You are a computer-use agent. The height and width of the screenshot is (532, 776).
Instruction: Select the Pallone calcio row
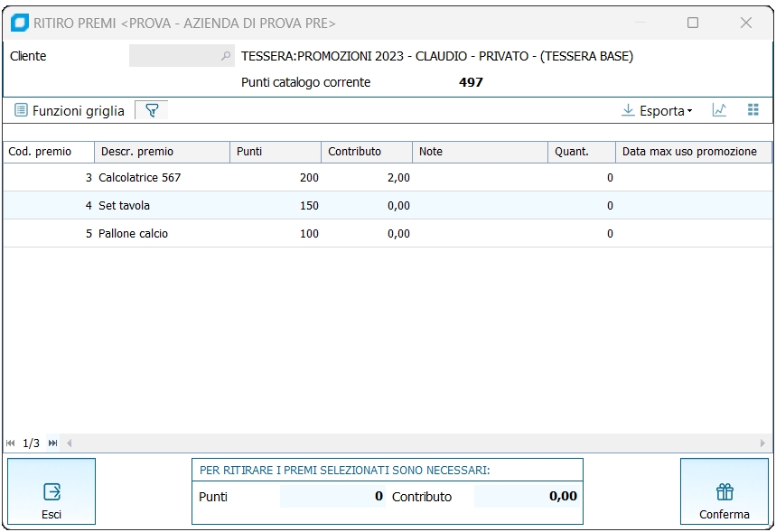click(x=388, y=234)
